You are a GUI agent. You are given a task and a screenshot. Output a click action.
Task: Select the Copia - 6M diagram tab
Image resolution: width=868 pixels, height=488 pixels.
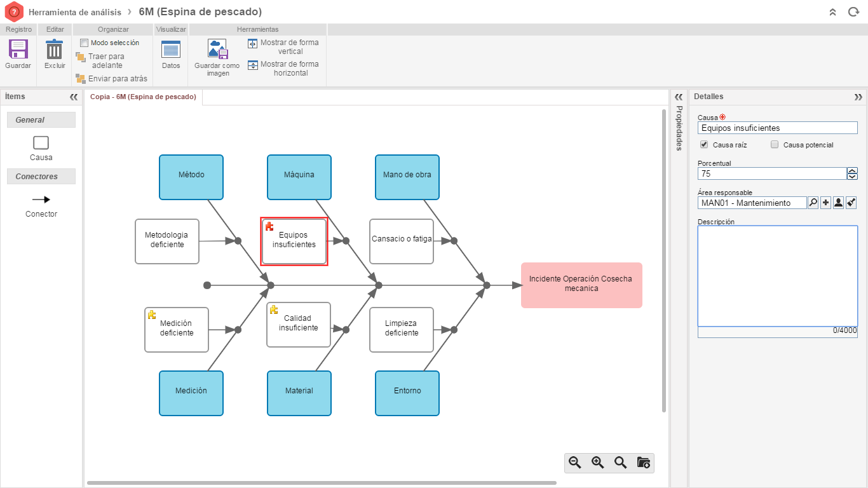coord(143,97)
